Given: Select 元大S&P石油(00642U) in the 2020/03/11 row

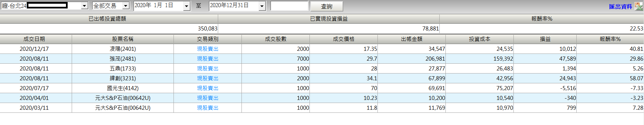Looking at the screenshot, I should pos(122,108).
